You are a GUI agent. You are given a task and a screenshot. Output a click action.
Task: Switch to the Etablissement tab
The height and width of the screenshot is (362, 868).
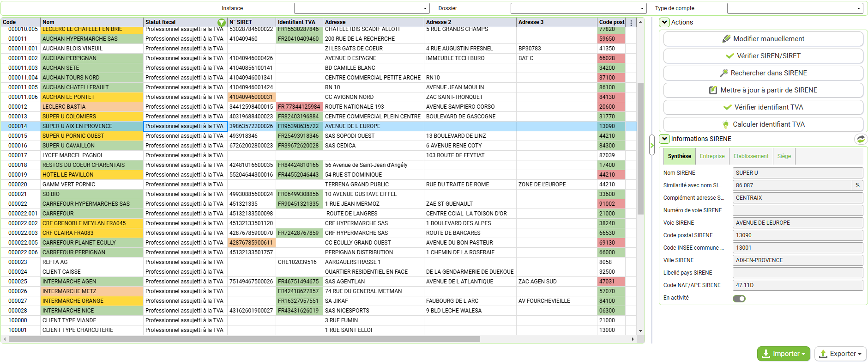(751, 156)
